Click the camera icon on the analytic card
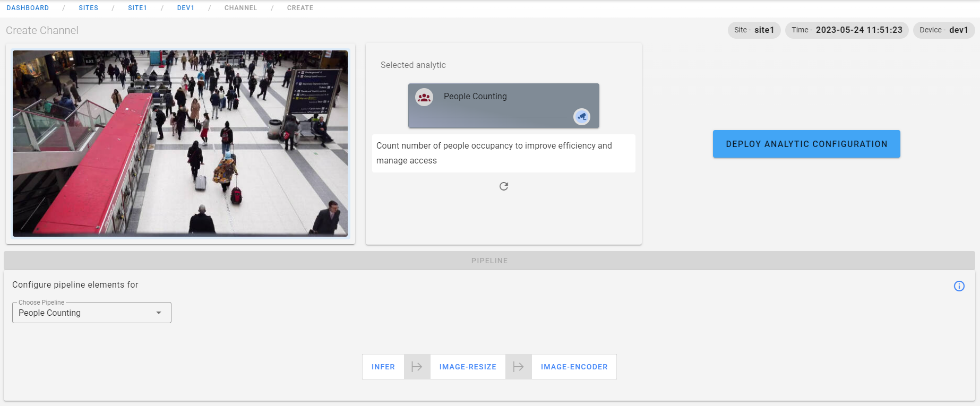Image resolution: width=980 pixels, height=406 pixels. 582,117
